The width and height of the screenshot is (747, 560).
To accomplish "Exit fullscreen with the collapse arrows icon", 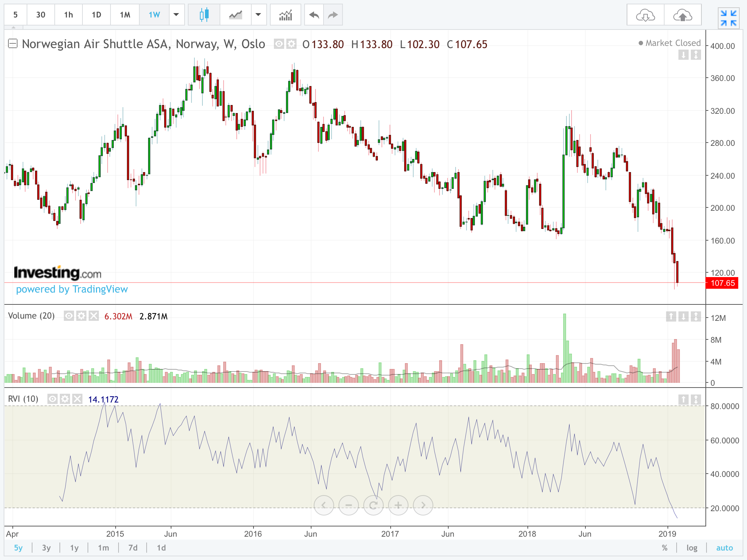I will (728, 18).
